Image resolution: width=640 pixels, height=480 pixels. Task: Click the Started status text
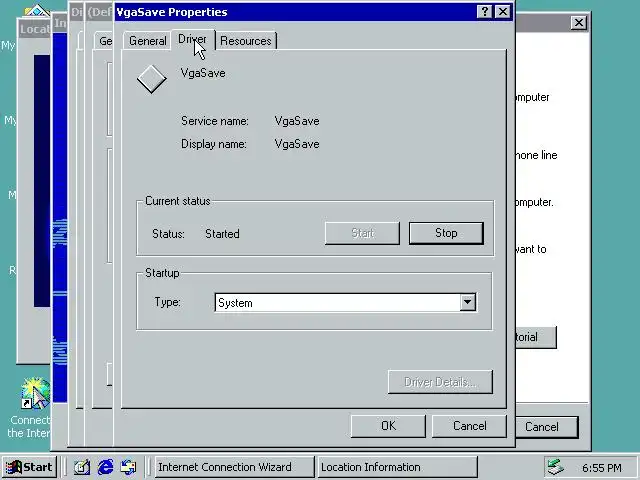(222, 234)
